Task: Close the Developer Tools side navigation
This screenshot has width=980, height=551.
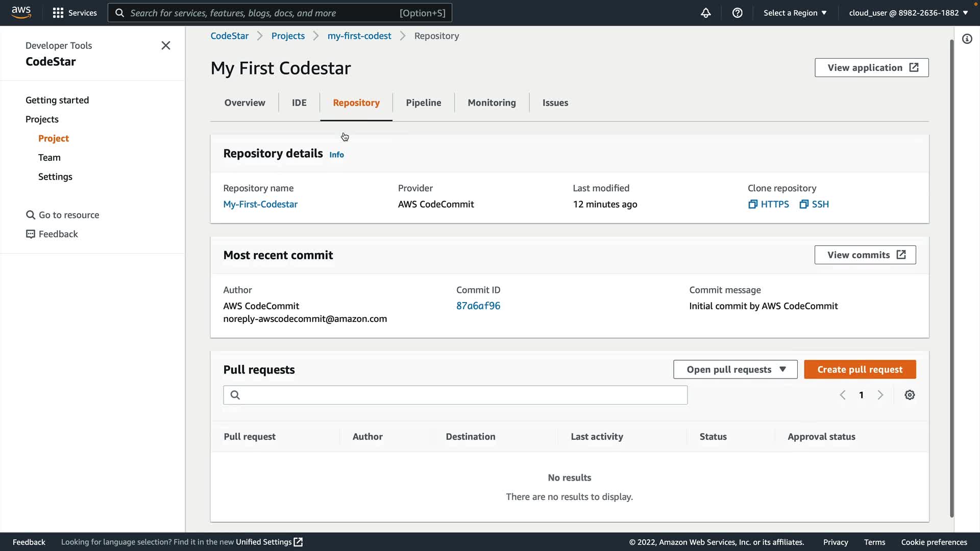Action: pyautogui.click(x=166, y=45)
